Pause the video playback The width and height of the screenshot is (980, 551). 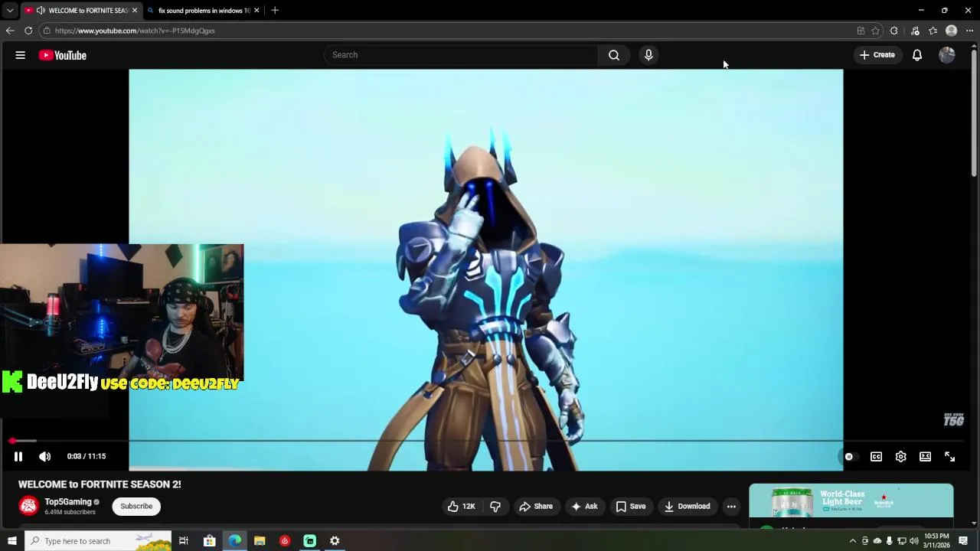[x=18, y=457]
